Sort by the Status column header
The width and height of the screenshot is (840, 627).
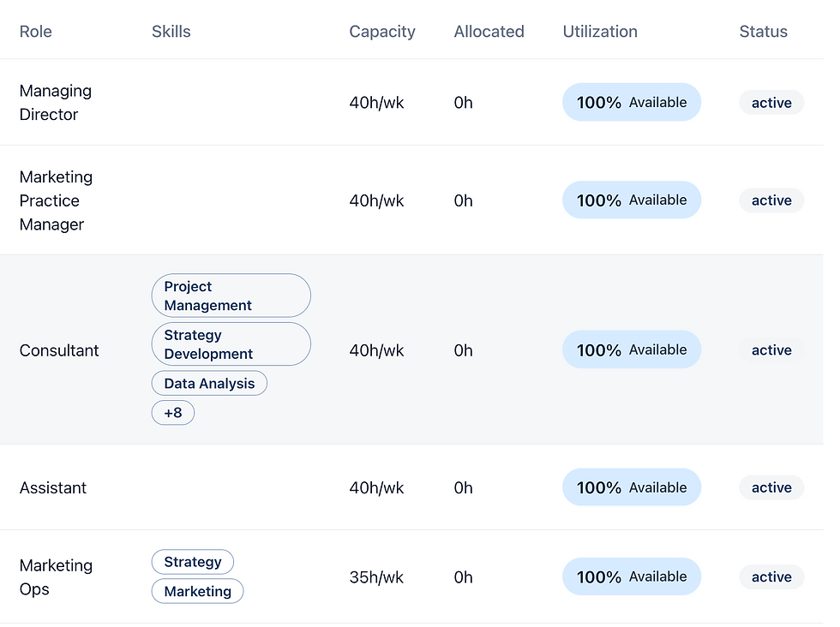click(763, 32)
